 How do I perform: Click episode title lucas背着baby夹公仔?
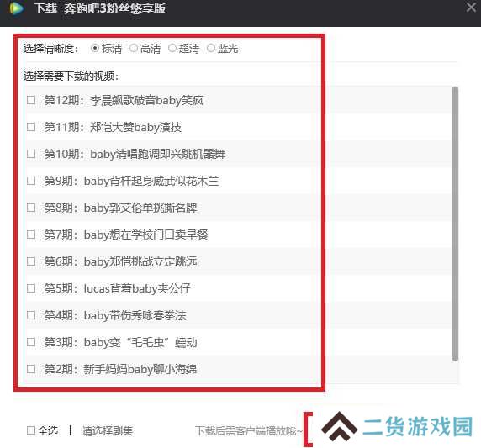137,288
